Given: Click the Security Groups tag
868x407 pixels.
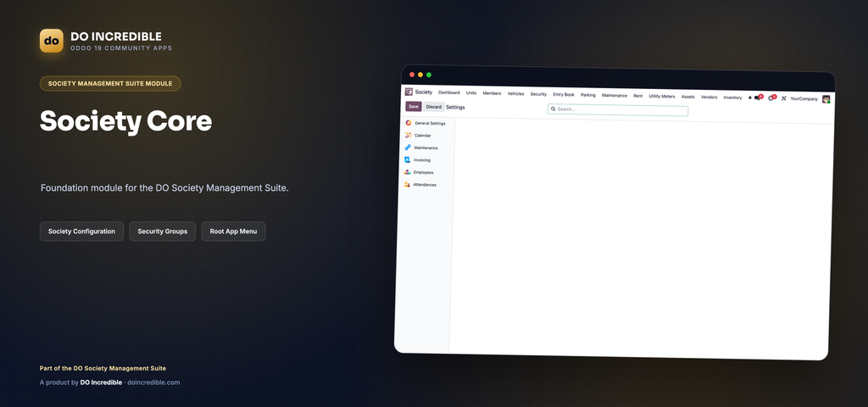Looking at the screenshot, I should 162,231.
